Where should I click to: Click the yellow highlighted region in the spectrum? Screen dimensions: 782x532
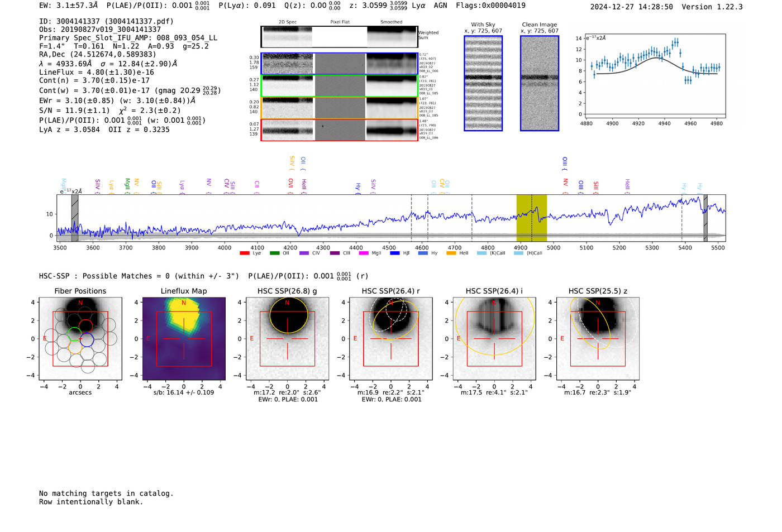click(x=531, y=218)
